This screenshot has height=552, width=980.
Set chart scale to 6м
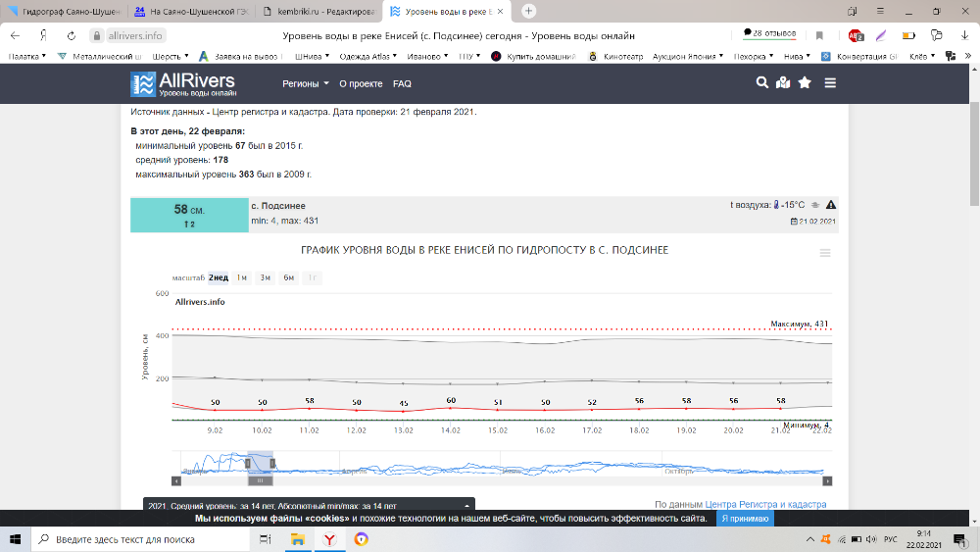click(x=289, y=277)
